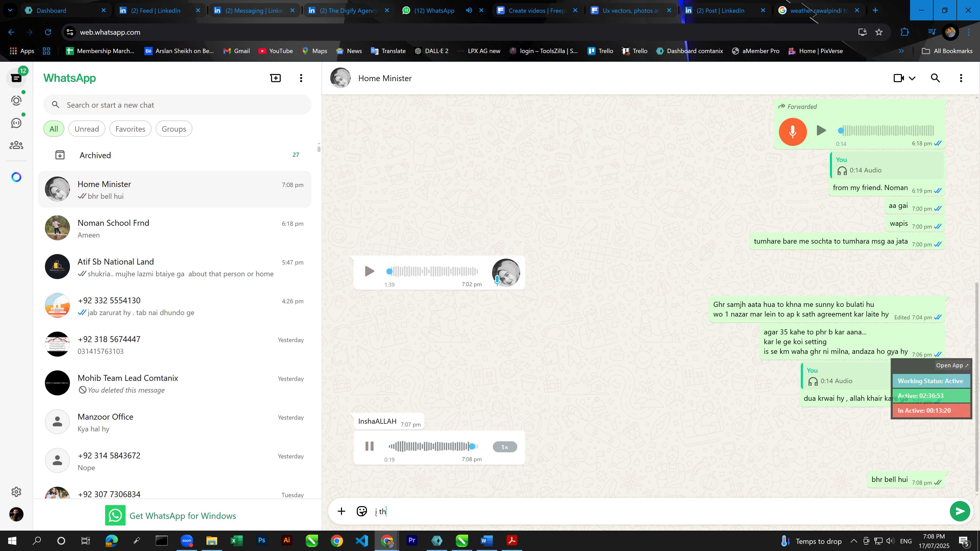This screenshot has width=980, height=551.
Task: Click the search or start new chat field
Action: (x=177, y=105)
